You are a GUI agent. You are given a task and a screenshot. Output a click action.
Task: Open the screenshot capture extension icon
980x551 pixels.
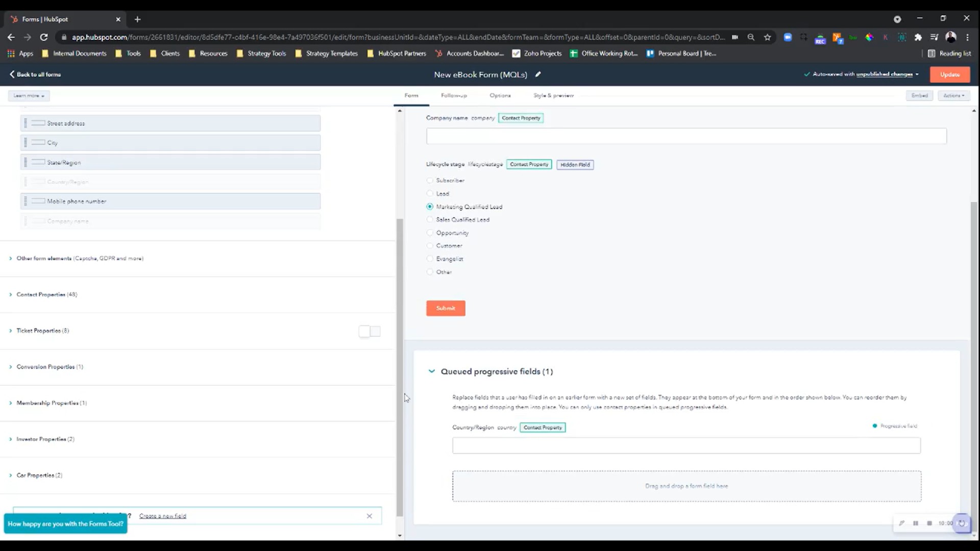[x=803, y=38]
